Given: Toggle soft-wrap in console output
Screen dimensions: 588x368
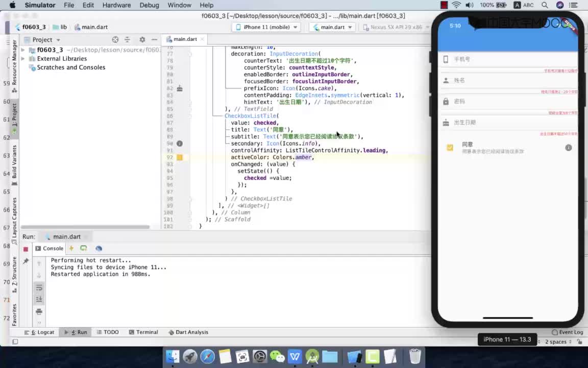Looking at the screenshot, I should click(x=39, y=288).
